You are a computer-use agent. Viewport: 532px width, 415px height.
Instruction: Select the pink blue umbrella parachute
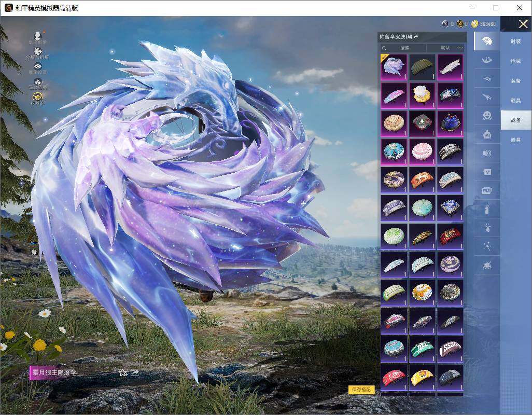(394, 95)
